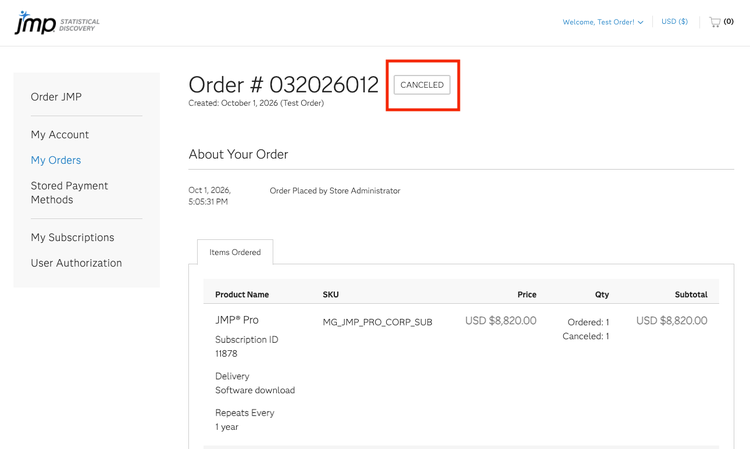
Task: Go to Order JMP in sidebar
Action: [x=56, y=97]
